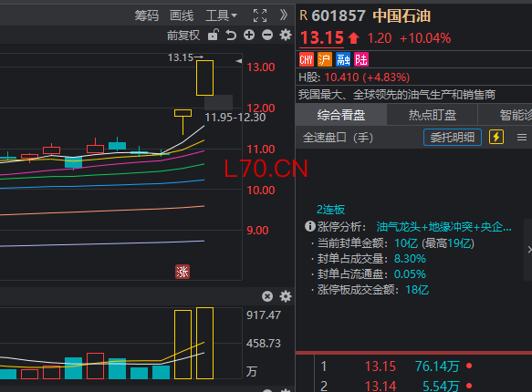The image size is (532, 392).
Task: Click the +10.04% change percentage
Action: click(x=425, y=38)
